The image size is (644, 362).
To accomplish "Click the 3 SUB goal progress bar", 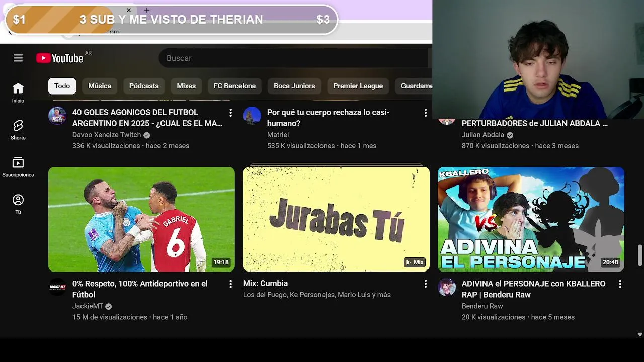I will (x=171, y=20).
